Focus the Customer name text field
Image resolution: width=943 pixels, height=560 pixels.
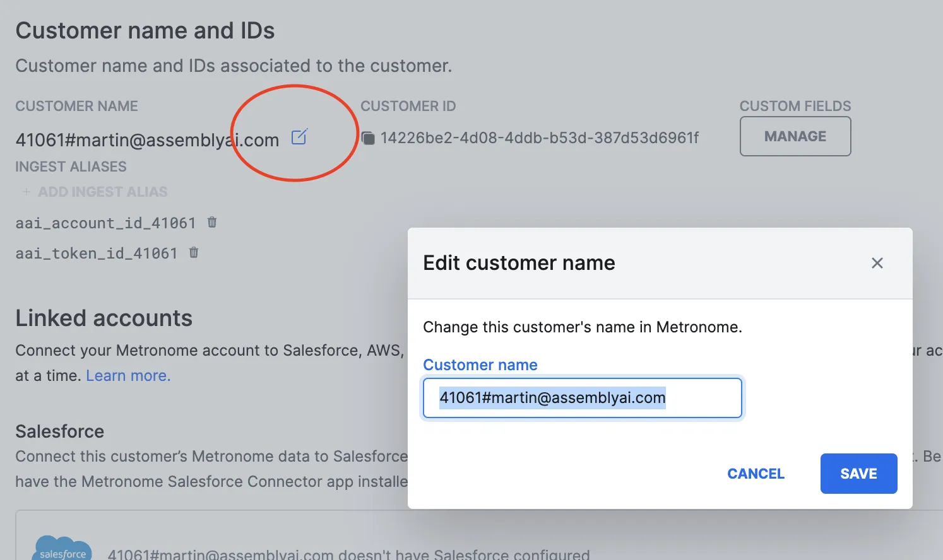(581, 398)
